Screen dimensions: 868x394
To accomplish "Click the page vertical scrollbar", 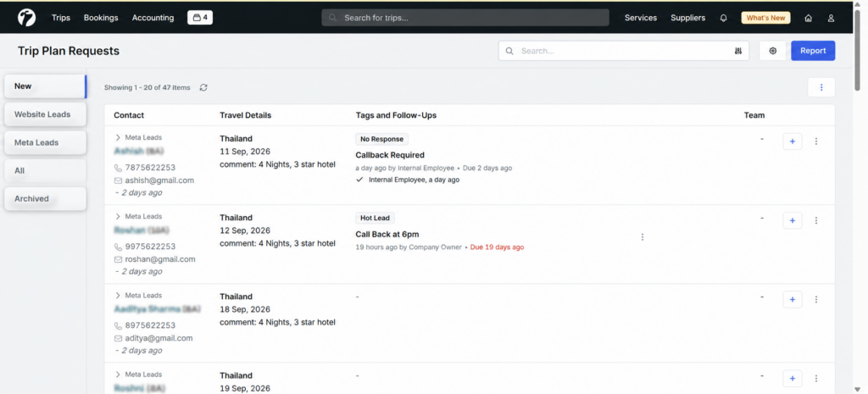I will pos(858,50).
